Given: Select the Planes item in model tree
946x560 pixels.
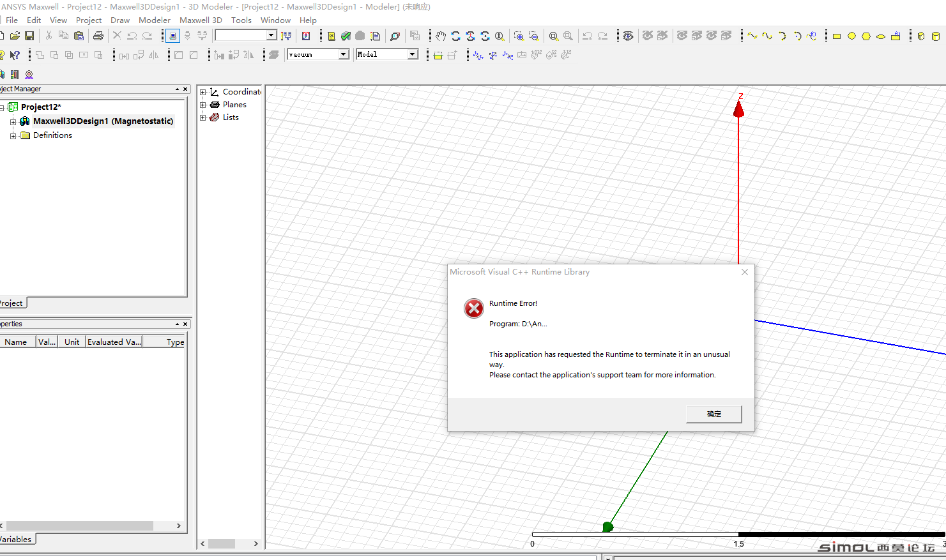Looking at the screenshot, I should pyautogui.click(x=234, y=105).
